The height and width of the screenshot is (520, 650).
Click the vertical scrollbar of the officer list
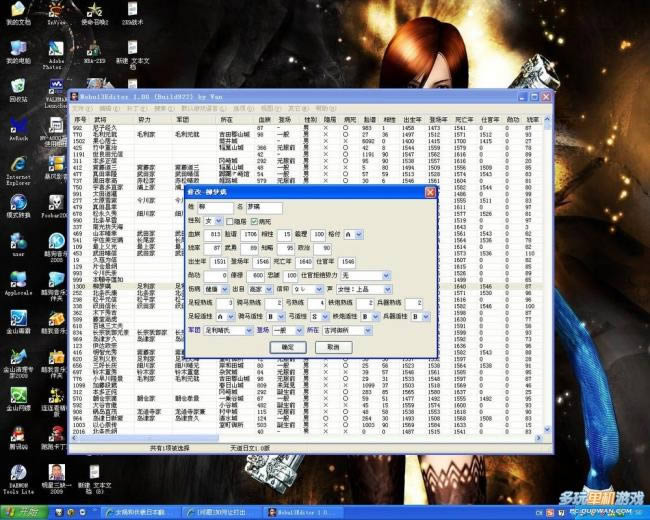coord(547,275)
